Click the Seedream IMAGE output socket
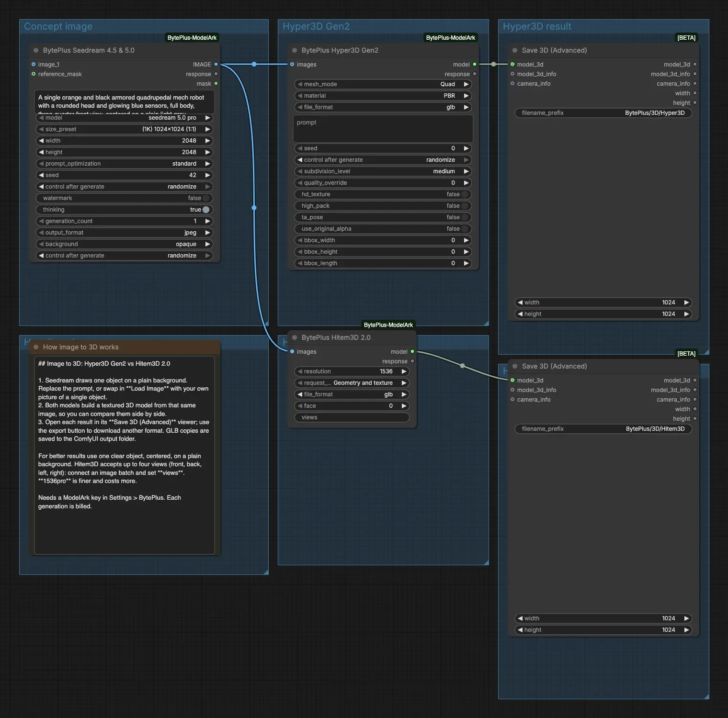Image resolution: width=728 pixels, height=718 pixels. pyautogui.click(x=216, y=64)
